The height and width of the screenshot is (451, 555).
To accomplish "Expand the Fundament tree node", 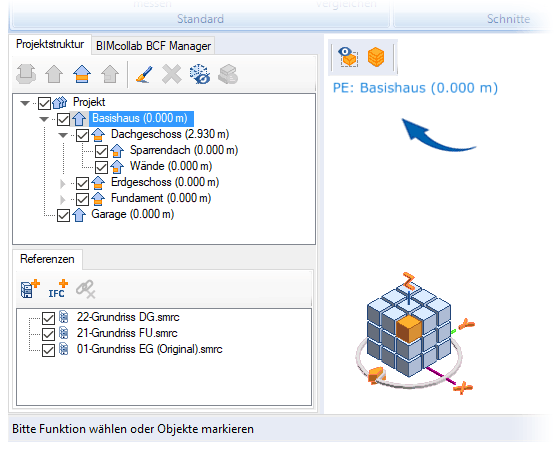I will coord(63,199).
